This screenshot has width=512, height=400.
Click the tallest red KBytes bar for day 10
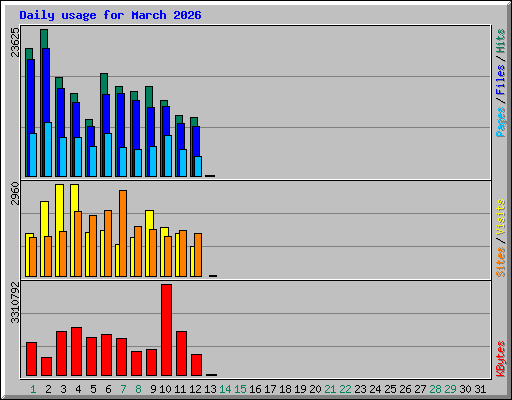pyautogui.click(x=166, y=330)
